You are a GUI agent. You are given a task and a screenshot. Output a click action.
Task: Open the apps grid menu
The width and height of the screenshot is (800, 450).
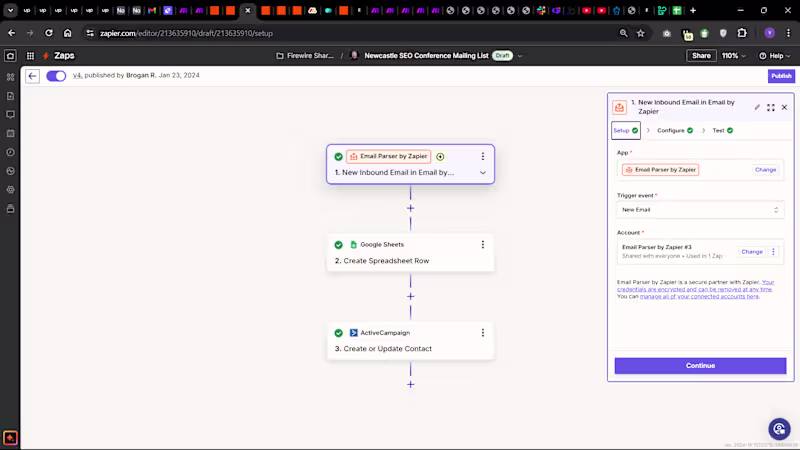click(30, 56)
